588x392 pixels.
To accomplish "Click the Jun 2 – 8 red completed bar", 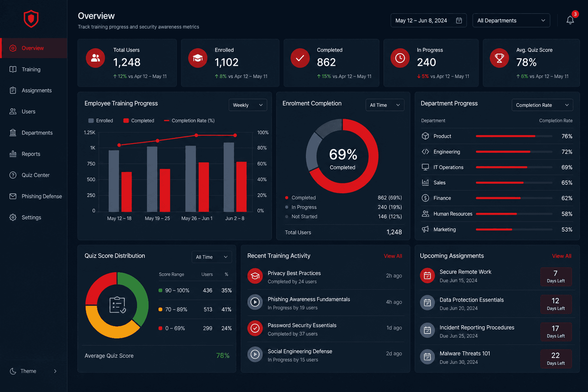I will (241, 187).
